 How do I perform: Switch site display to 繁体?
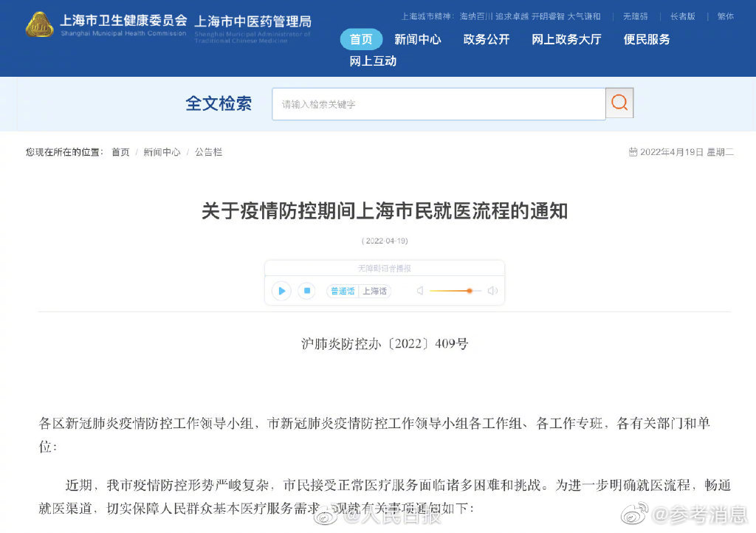tap(726, 16)
